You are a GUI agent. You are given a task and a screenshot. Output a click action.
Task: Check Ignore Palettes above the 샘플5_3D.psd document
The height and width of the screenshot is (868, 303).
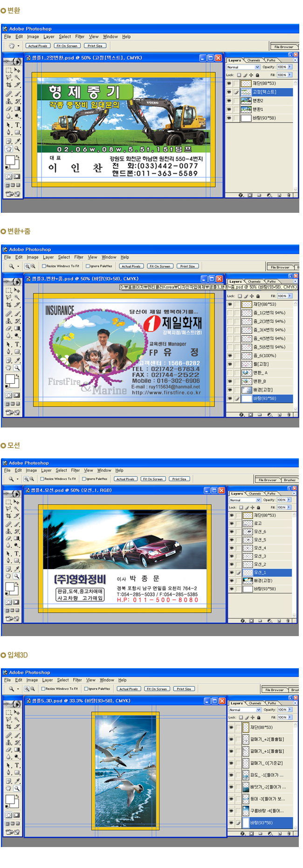point(86,689)
